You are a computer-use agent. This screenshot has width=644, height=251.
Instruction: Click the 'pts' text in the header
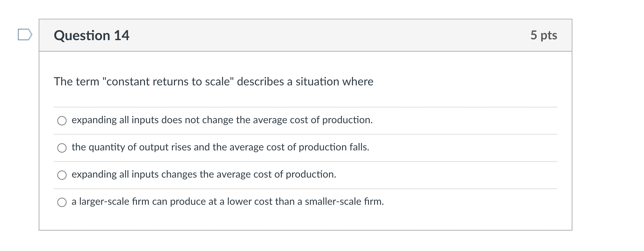pyautogui.click(x=549, y=35)
